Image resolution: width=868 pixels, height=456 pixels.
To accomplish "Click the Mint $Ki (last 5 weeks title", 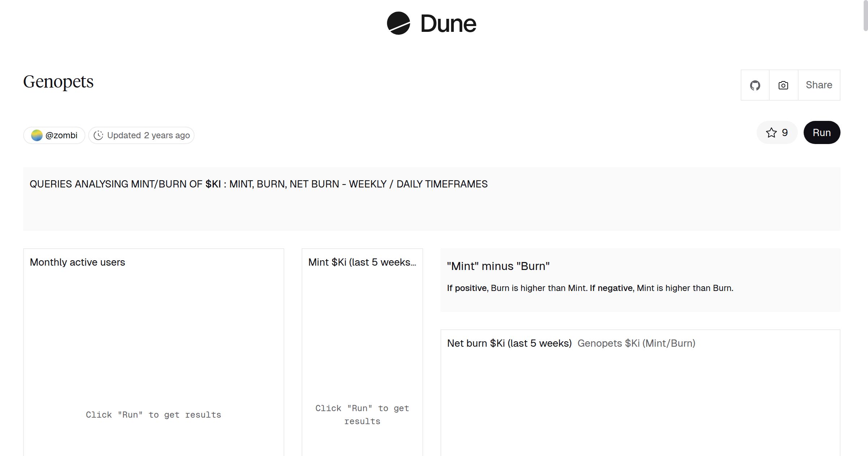I will click(362, 262).
